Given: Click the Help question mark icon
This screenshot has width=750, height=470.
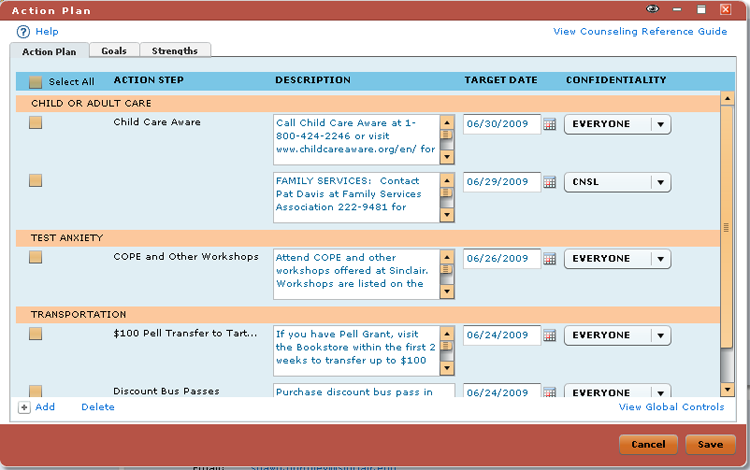Looking at the screenshot, I should coord(24,32).
